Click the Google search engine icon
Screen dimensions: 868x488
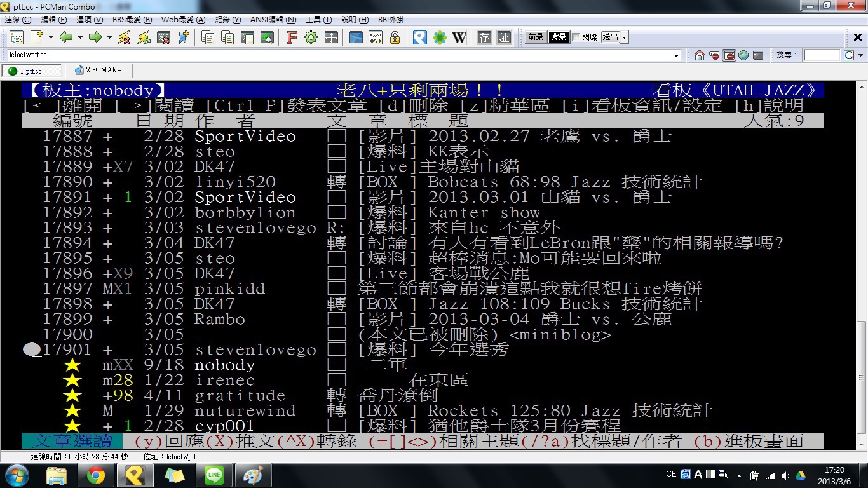848,55
